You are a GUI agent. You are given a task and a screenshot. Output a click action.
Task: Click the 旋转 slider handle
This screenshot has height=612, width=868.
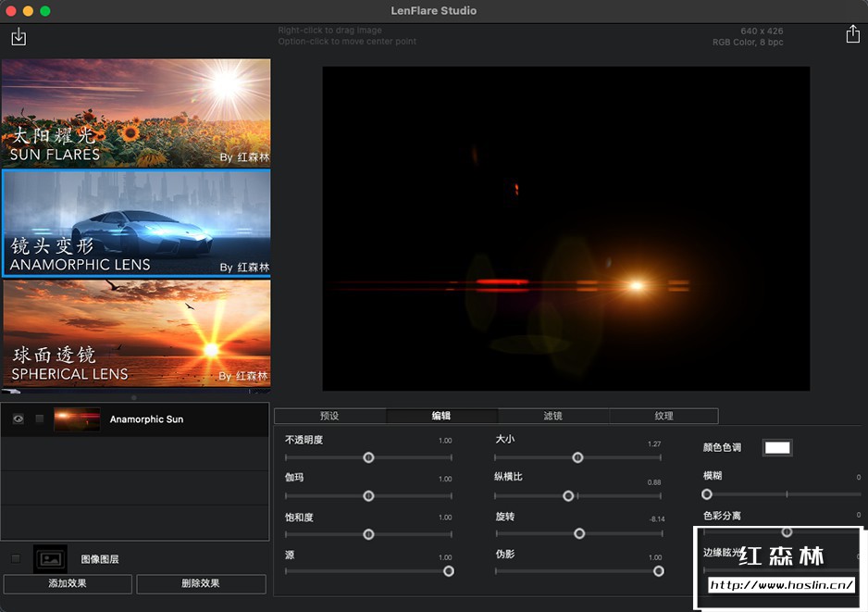click(579, 533)
